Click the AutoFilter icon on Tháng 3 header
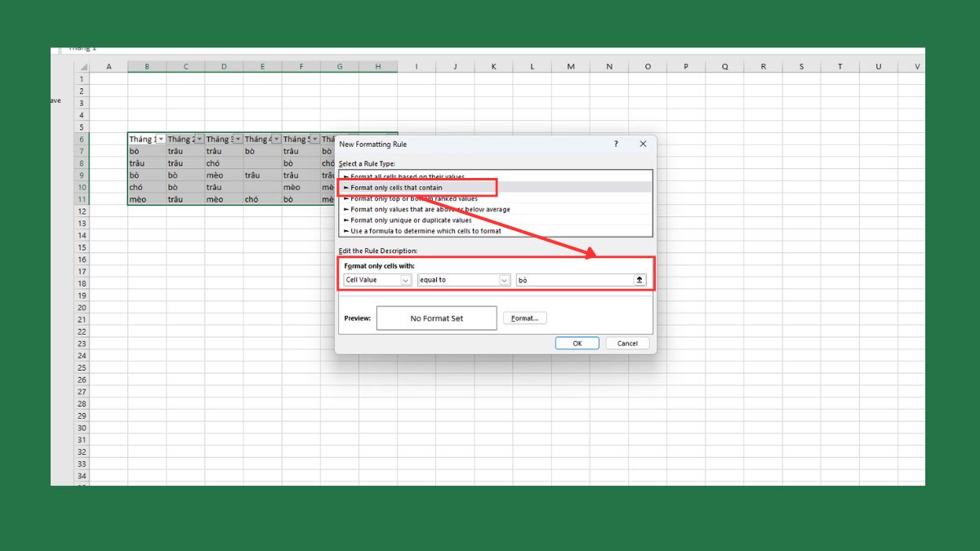The height and width of the screenshot is (551, 980). tap(237, 139)
